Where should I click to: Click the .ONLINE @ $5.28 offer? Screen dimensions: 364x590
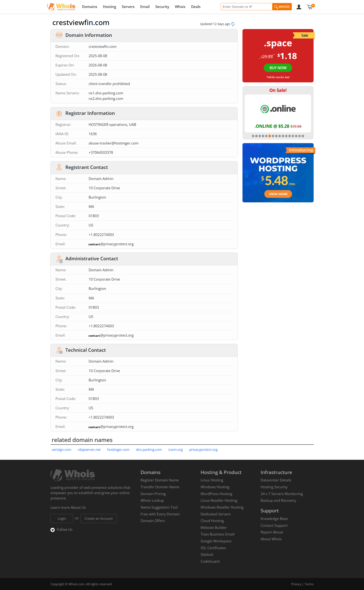(278, 126)
